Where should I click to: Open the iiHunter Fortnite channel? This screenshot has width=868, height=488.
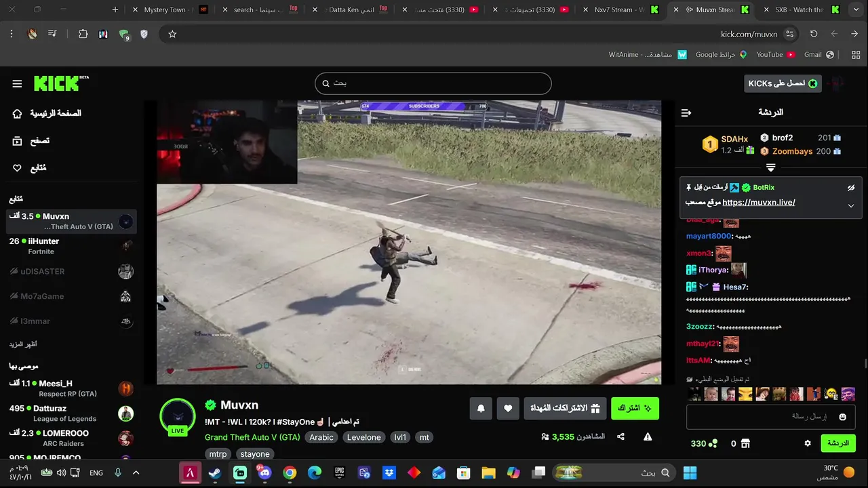click(x=71, y=246)
